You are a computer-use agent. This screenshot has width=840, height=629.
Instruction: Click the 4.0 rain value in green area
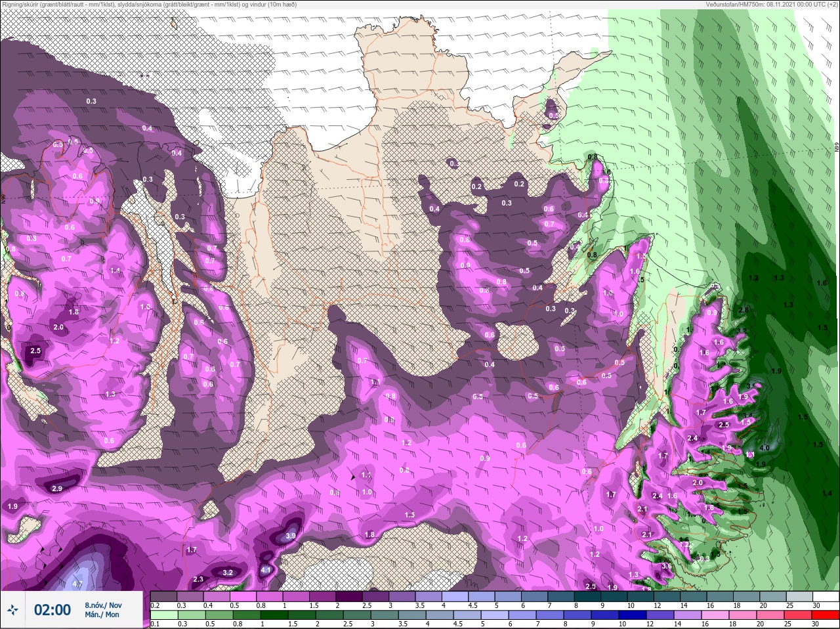click(765, 448)
